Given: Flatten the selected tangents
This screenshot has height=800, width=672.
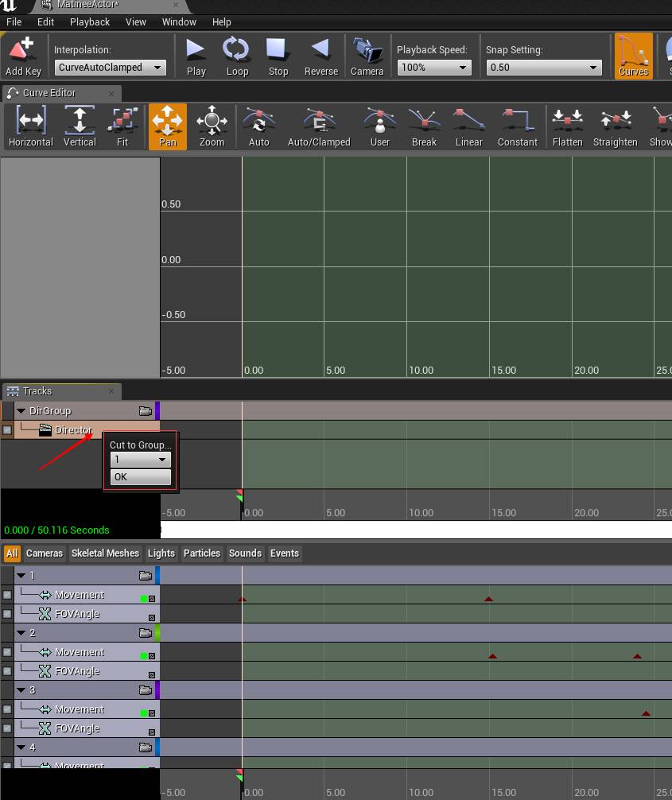Looking at the screenshot, I should click(567, 126).
